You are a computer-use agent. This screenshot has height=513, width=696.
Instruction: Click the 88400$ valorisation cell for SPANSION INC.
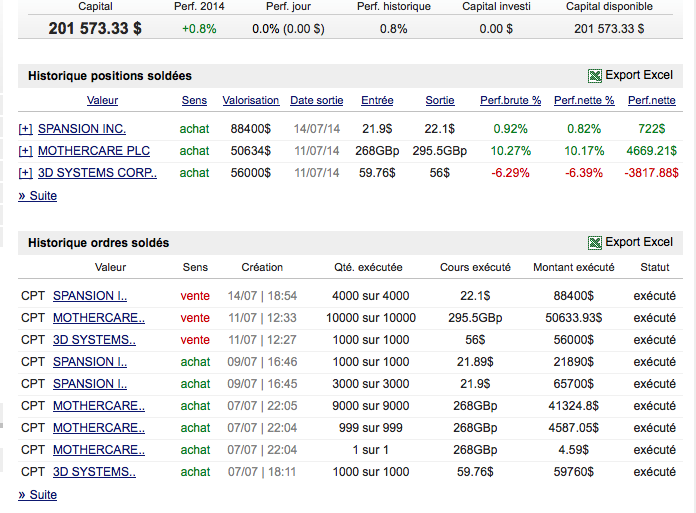(x=250, y=129)
